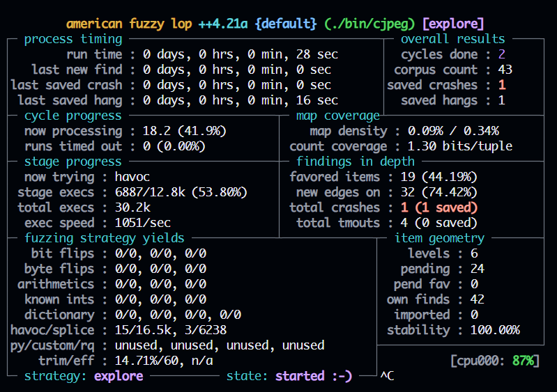Click the 'item geometry' section heading

point(439,238)
